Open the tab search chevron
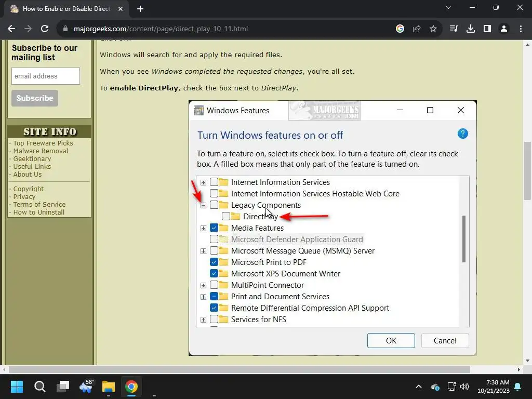Viewport: 532px width, 399px height. pyautogui.click(x=448, y=7)
